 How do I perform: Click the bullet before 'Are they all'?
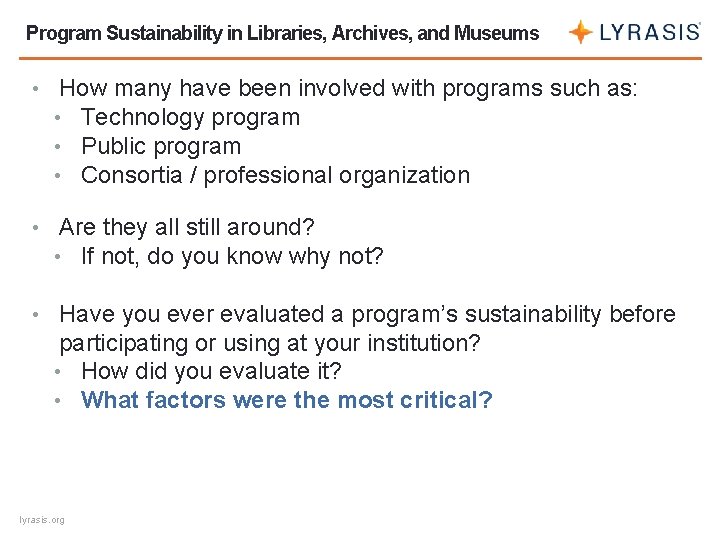37,228
